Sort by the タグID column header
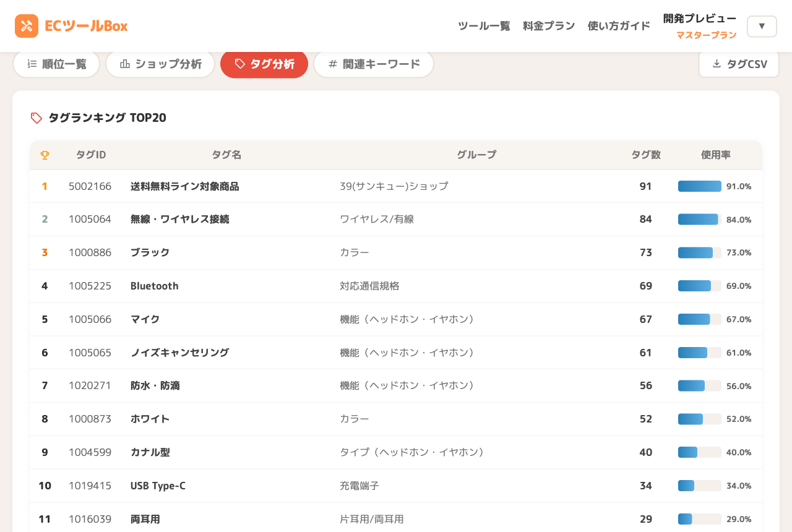This screenshot has width=792, height=532. pos(91,155)
